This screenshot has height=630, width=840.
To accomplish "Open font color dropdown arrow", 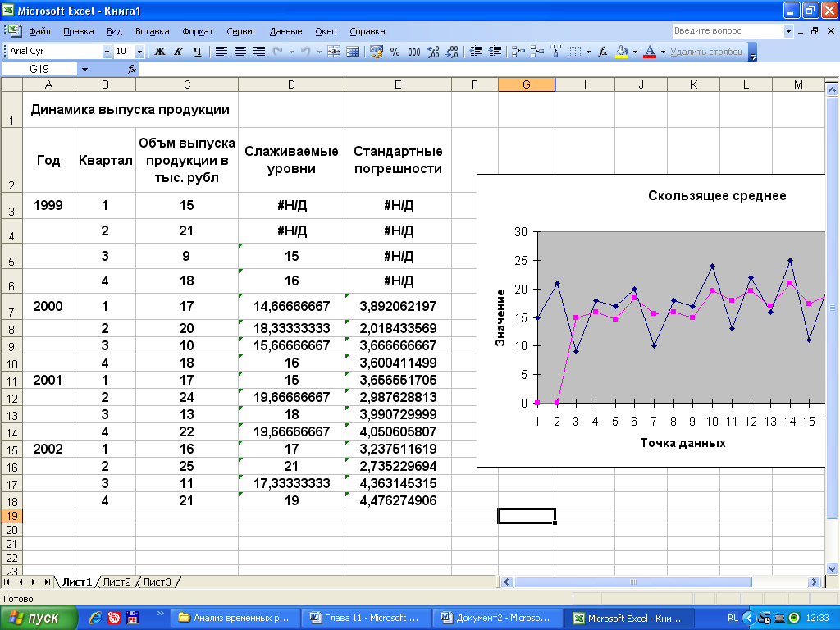I will pos(663,52).
